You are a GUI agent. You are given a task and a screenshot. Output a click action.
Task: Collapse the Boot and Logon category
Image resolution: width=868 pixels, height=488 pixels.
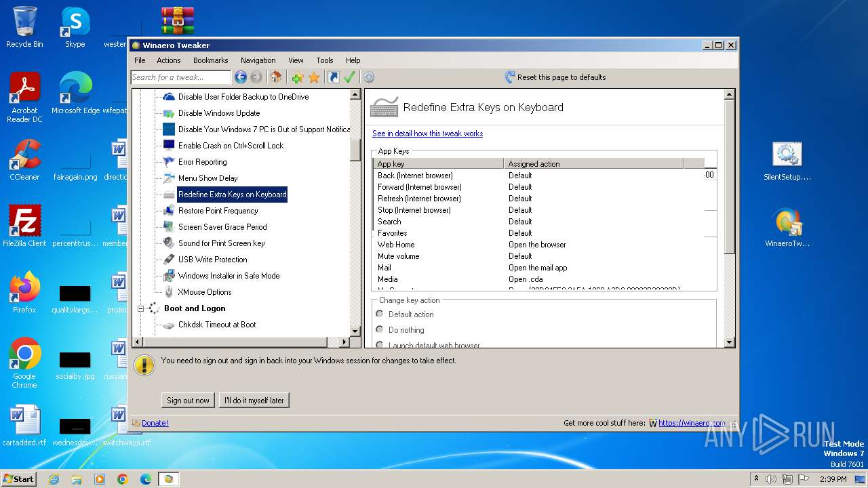coord(141,308)
